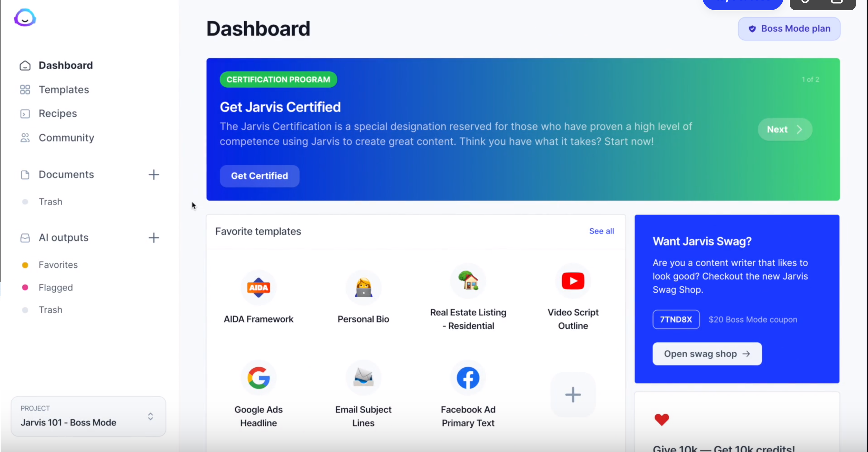Click the Get Certified button
Image resolution: width=868 pixels, height=452 pixels.
259,176
